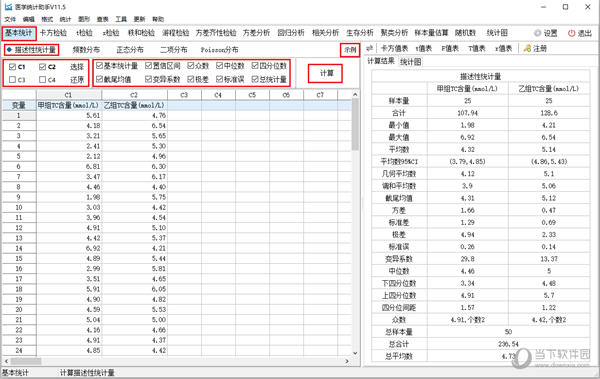Select the 正态分布 sub-tab
The width and height of the screenshot is (600, 379).
(x=130, y=50)
